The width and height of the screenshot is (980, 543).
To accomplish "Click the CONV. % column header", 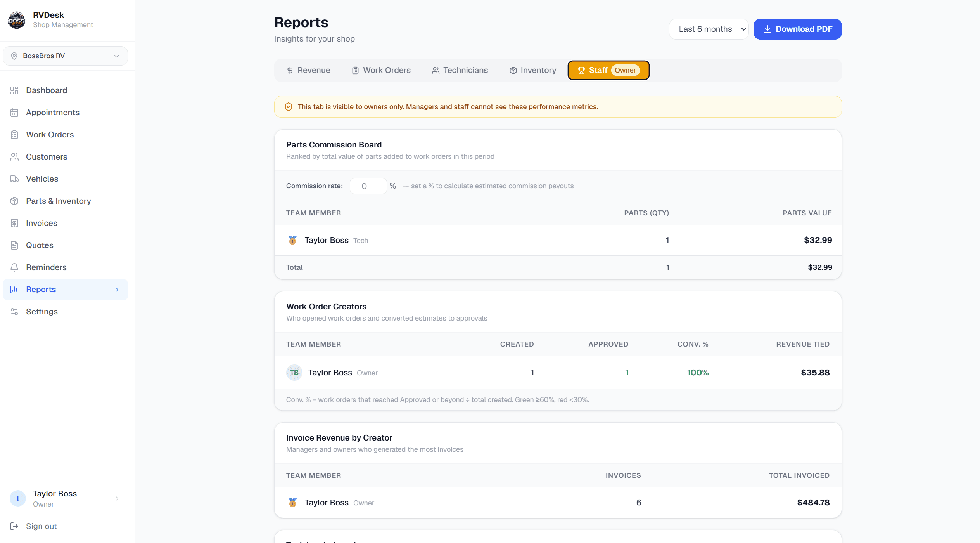I will (x=693, y=344).
